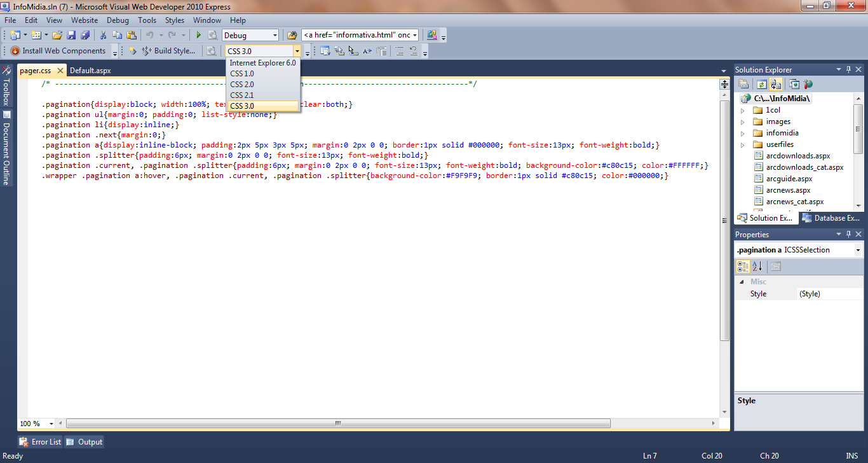Click the Uncomment selected lines icon
This screenshot has width=868, height=463.
pos(414,51)
